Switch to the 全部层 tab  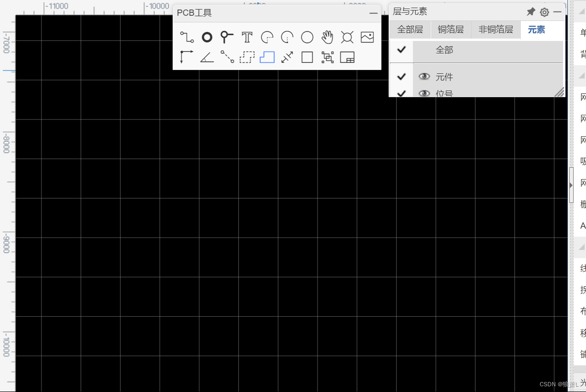tap(410, 30)
